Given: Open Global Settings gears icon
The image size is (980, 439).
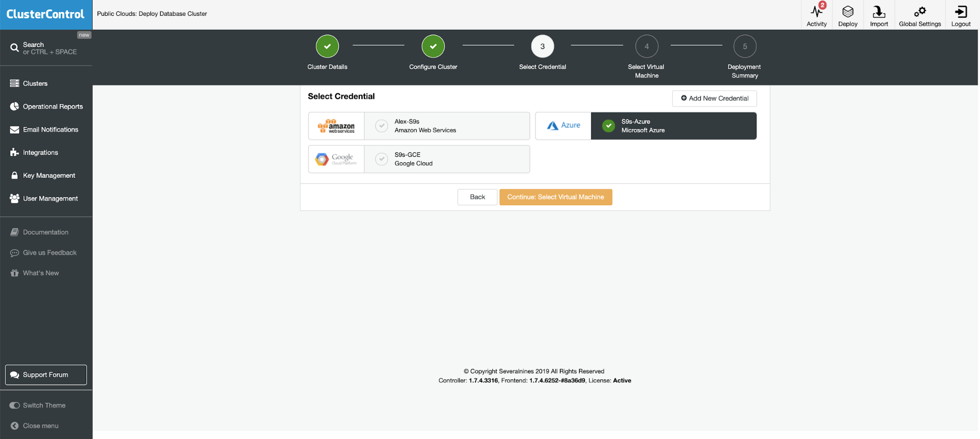Looking at the screenshot, I should pyautogui.click(x=920, y=12).
